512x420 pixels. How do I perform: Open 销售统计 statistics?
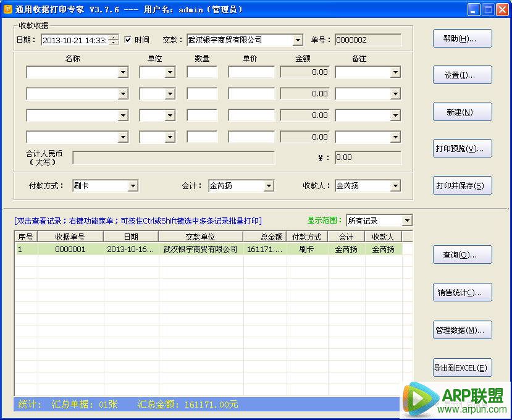461,292
